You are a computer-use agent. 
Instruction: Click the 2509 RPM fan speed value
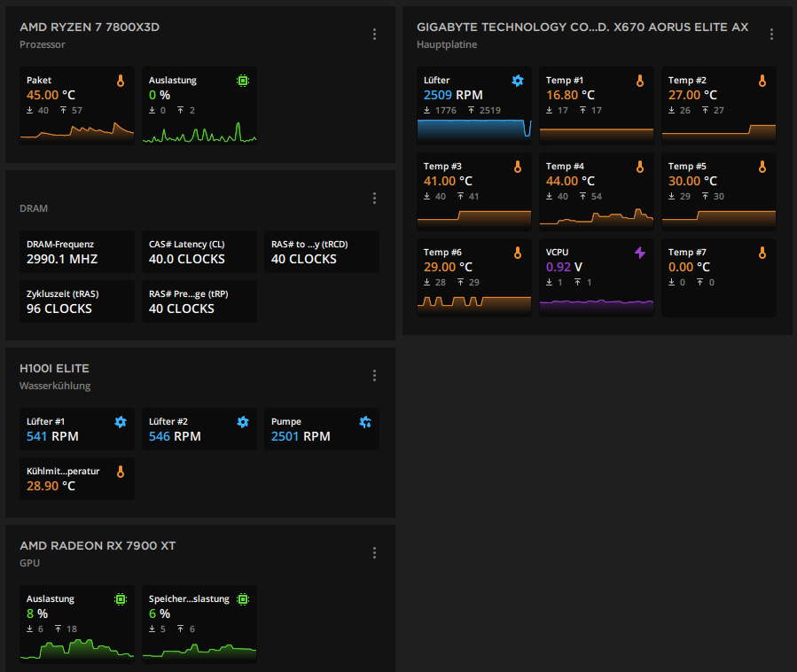[453, 95]
